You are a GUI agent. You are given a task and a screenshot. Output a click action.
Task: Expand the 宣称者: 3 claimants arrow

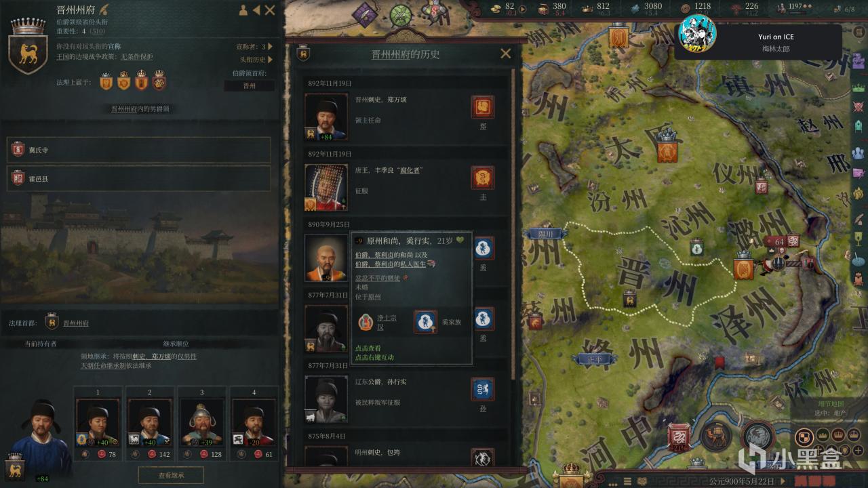coord(270,47)
